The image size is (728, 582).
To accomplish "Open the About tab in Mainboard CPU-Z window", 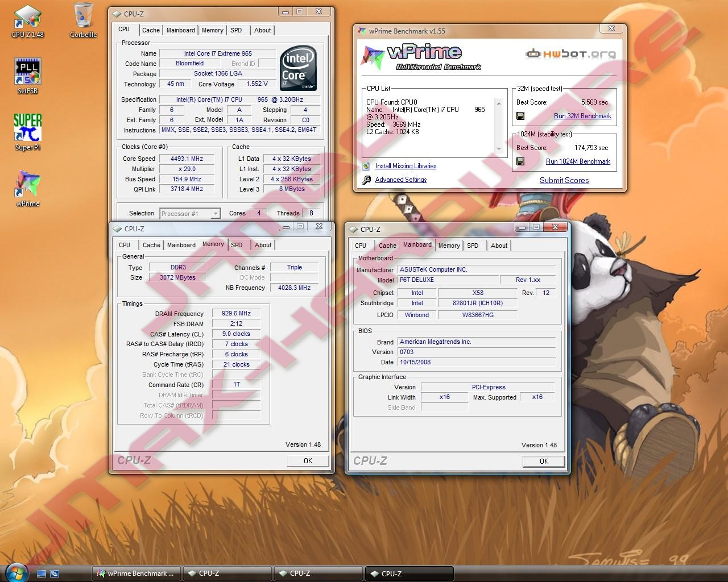I will (499, 246).
